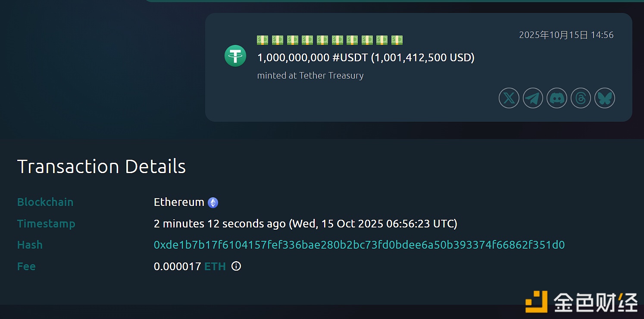Open the transaction hash link
This screenshot has height=319, width=644.
pyautogui.click(x=359, y=245)
